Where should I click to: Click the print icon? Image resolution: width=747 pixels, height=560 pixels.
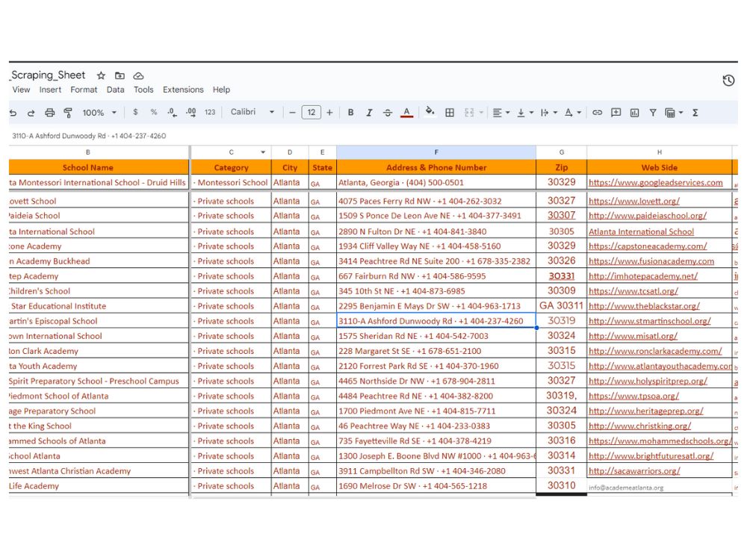pos(49,113)
